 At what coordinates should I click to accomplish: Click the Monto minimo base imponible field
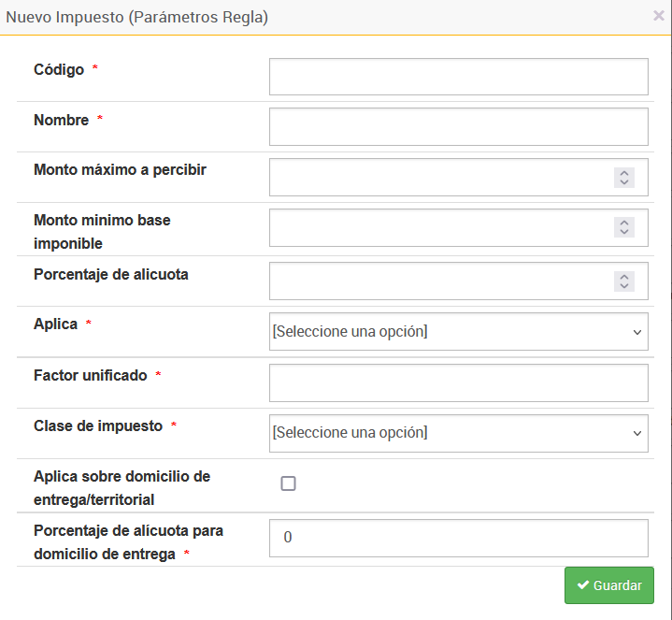tap(439, 227)
